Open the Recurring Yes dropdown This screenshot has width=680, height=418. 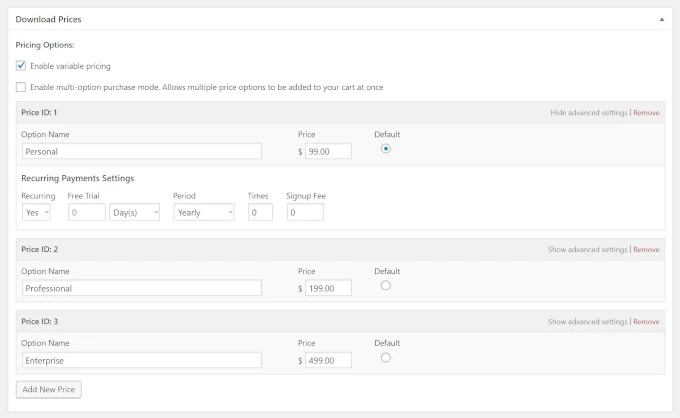(x=36, y=212)
